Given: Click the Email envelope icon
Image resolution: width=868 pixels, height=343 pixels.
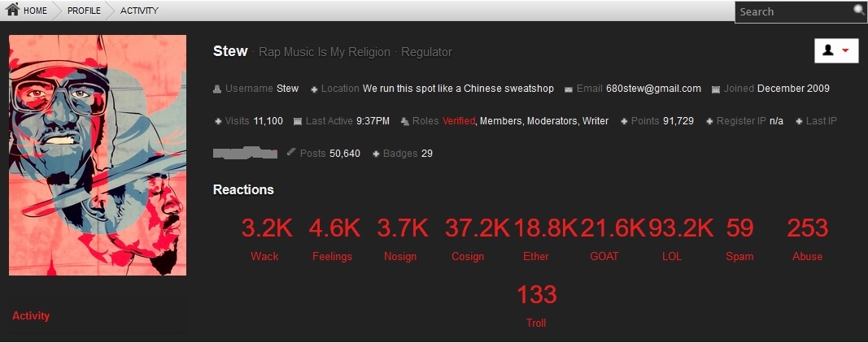Looking at the screenshot, I should click(x=569, y=89).
